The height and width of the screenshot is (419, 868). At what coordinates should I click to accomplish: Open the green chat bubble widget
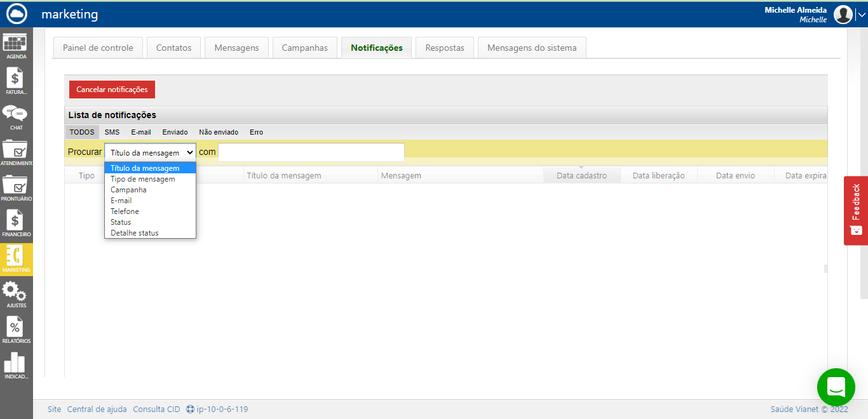836,387
